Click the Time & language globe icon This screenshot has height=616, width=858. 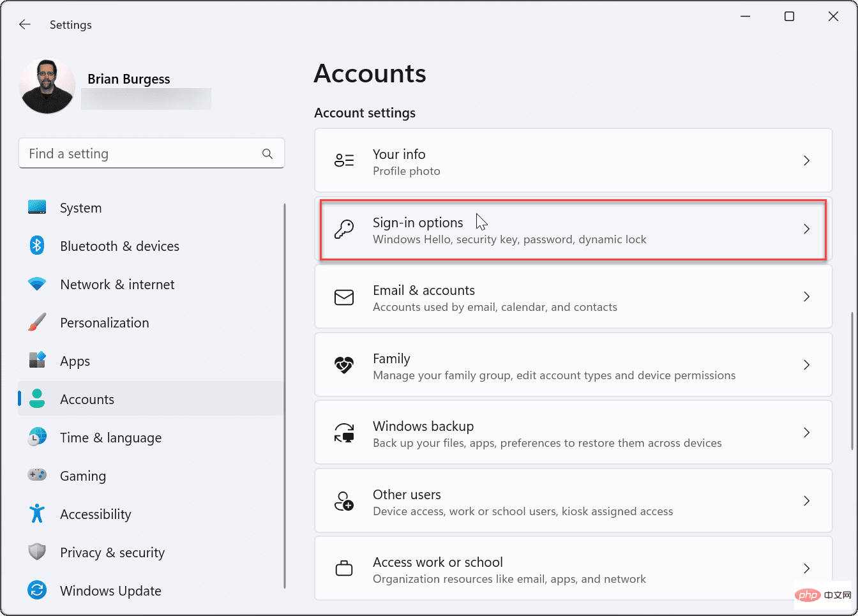coord(37,437)
